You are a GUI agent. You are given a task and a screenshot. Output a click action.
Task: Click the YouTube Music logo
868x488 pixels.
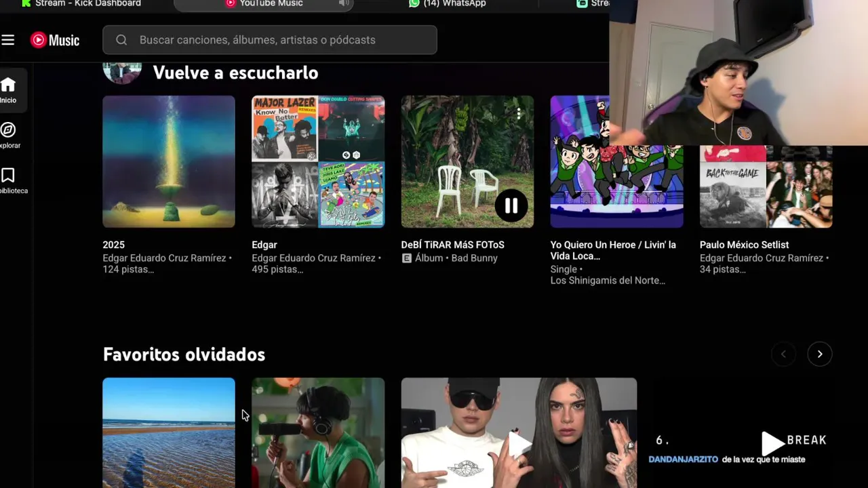click(55, 40)
